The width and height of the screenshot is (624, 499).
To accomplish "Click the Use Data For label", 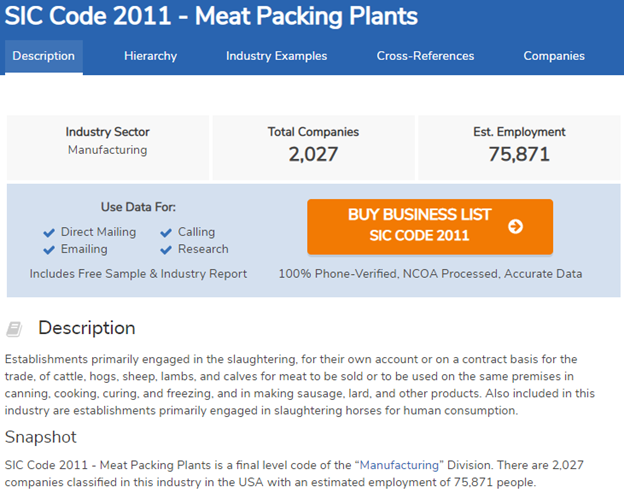I will click(x=138, y=207).
